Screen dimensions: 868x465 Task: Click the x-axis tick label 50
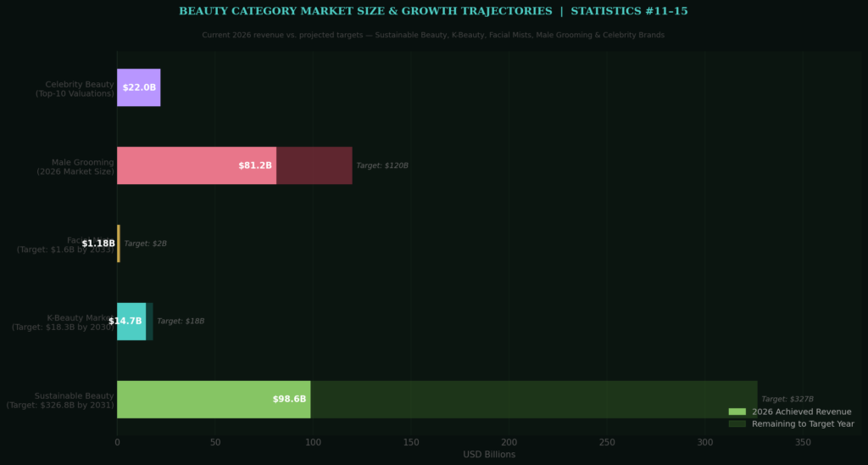click(x=214, y=443)
